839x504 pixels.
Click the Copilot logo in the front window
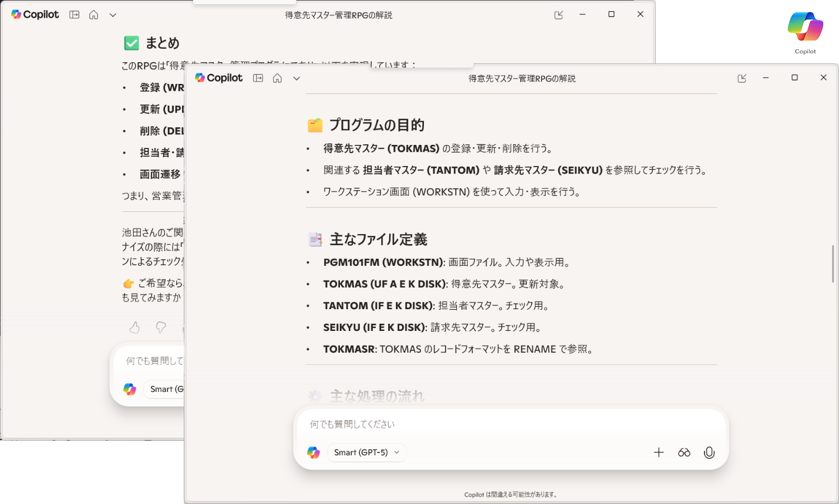point(218,78)
